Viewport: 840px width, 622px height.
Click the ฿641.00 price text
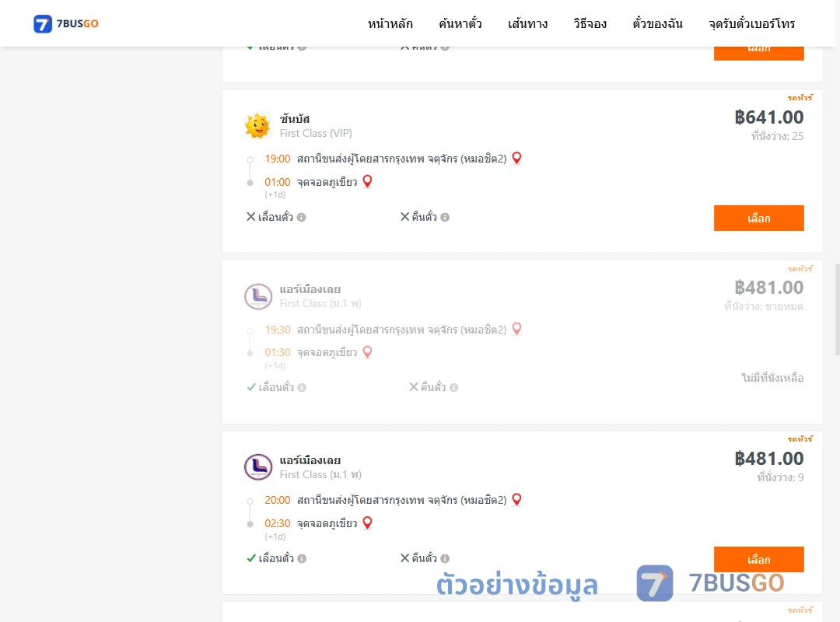[768, 117]
